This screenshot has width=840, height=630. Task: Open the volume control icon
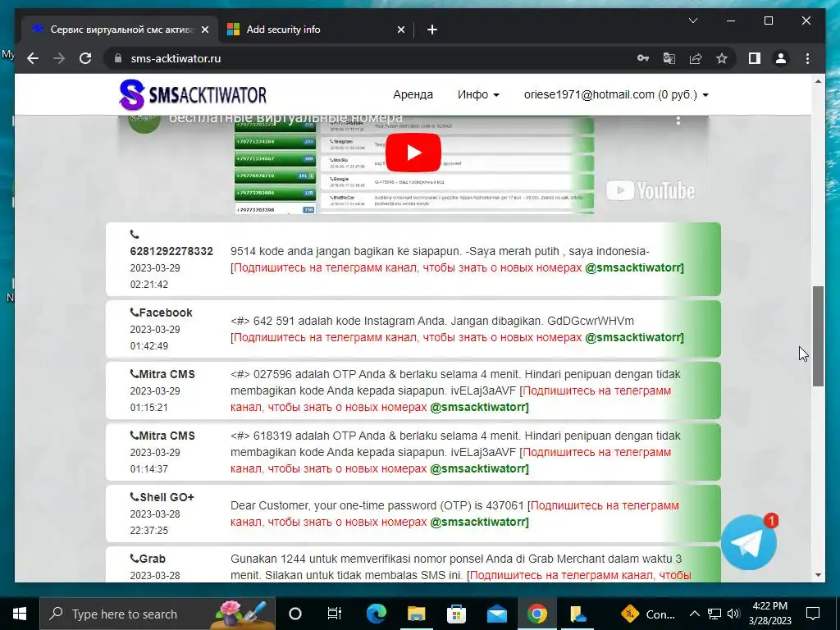point(733,614)
